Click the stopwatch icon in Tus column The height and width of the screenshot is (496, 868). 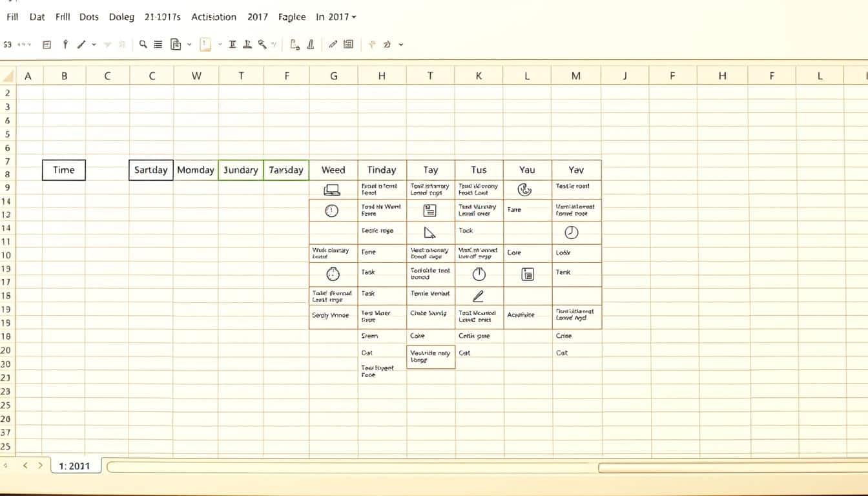click(x=479, y=274)
